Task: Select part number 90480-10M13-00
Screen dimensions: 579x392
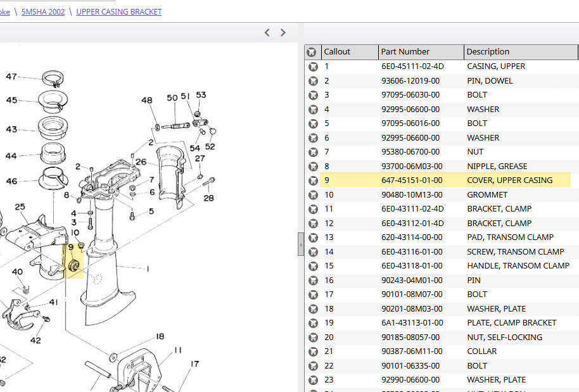Action: pos(412,195)
